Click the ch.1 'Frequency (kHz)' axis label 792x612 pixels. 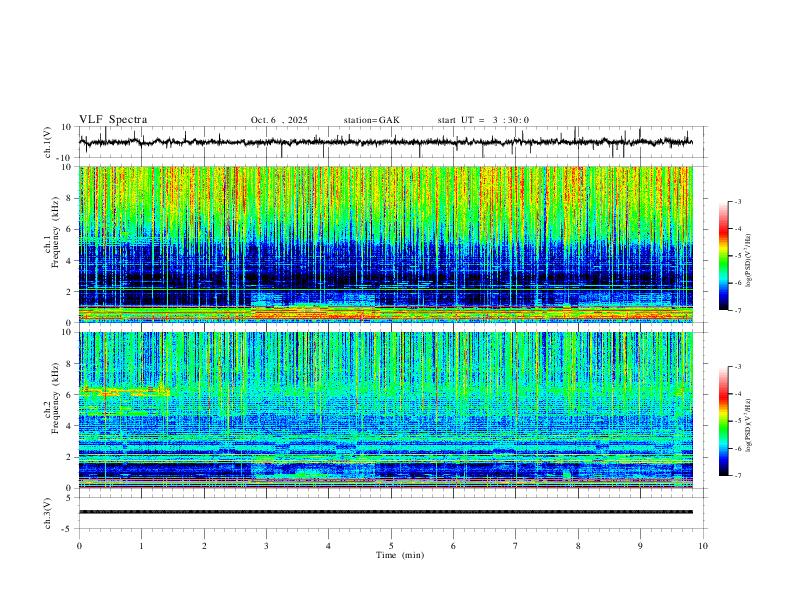55,232
